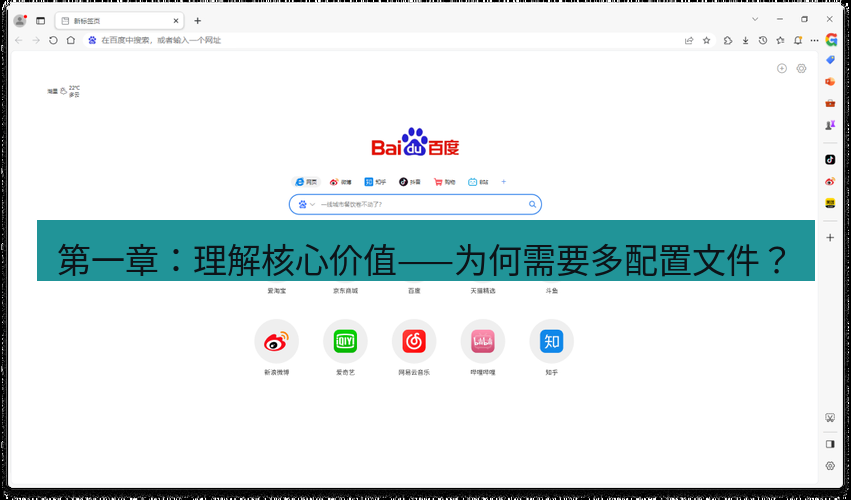Open the Games chess piece sidebar icon
The image size is (851, 500).
click(x=830, y=125)
